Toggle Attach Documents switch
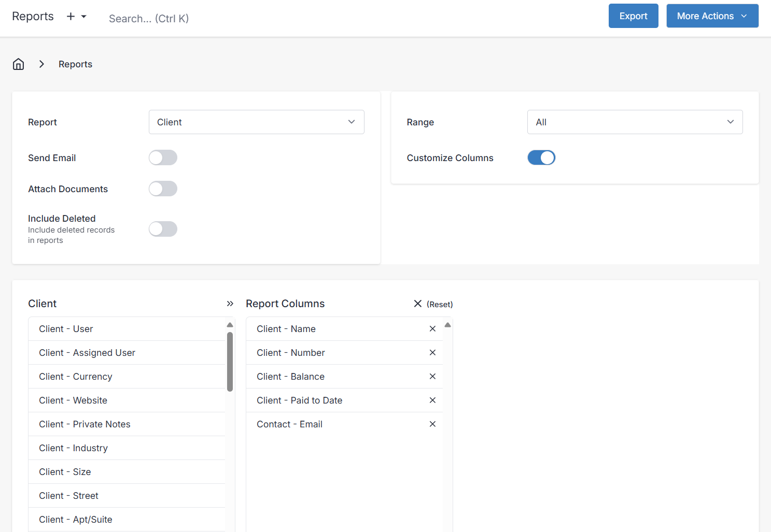Screen dimensions: 771x532 pos(163,189)
